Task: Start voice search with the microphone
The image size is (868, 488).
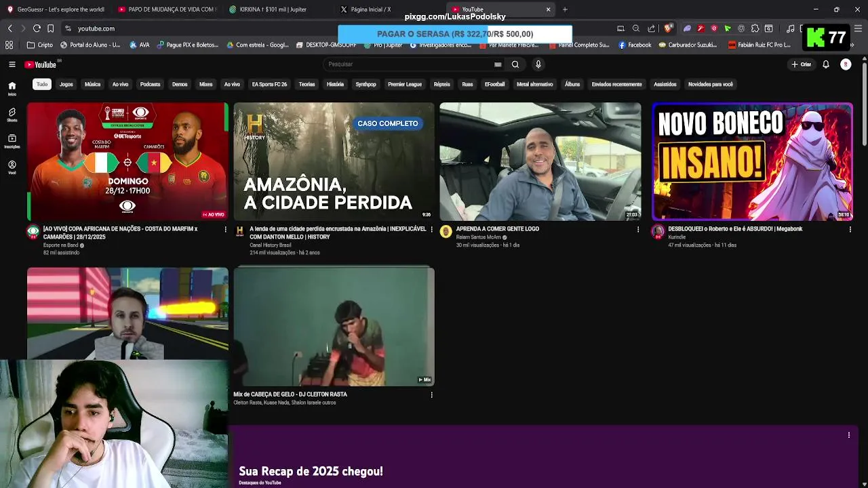Action: [538, 64]
